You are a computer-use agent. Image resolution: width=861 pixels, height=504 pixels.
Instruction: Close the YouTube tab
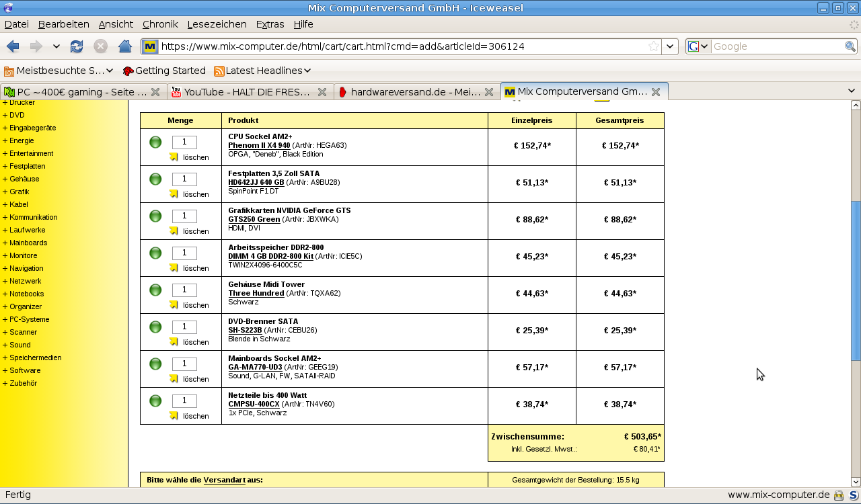pos(322,92)
